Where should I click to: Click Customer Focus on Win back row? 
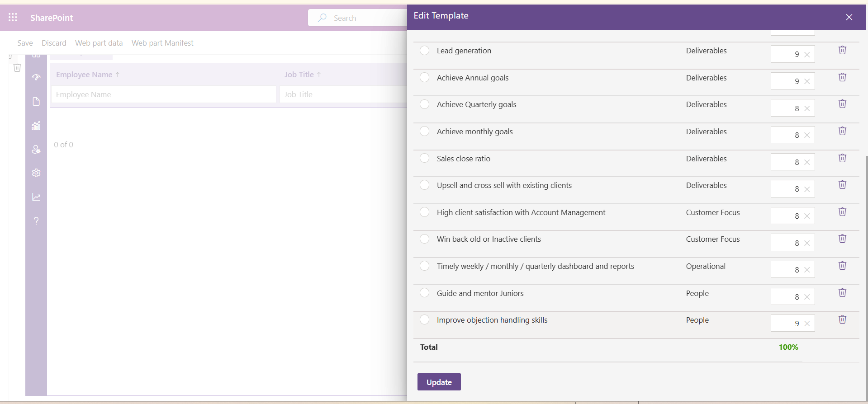pos(713,239)
